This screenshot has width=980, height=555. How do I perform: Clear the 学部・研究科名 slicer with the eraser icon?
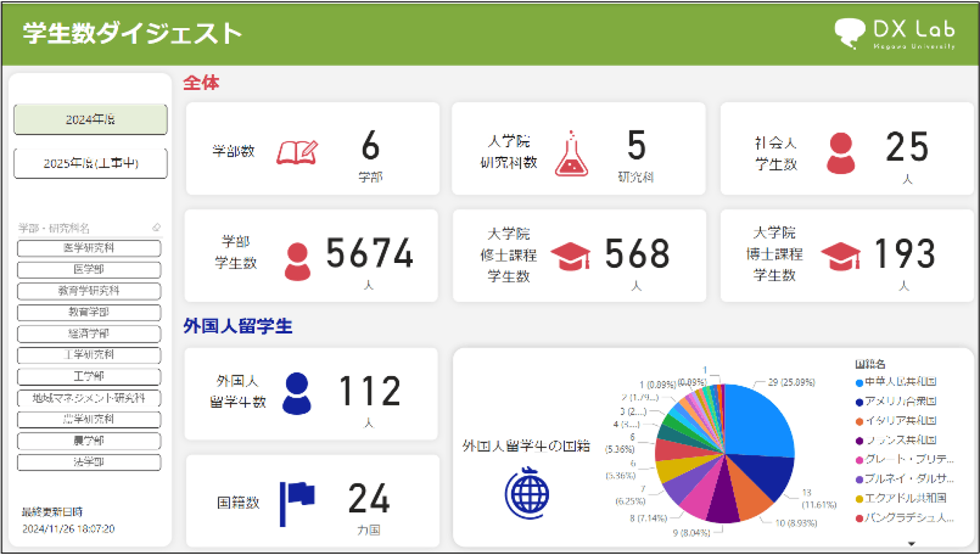pos(157,227)
